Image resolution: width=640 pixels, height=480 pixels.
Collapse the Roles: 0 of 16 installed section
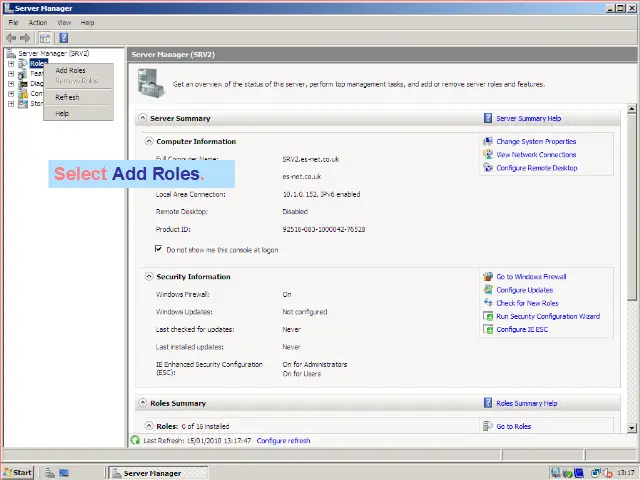tap(149, 426)
